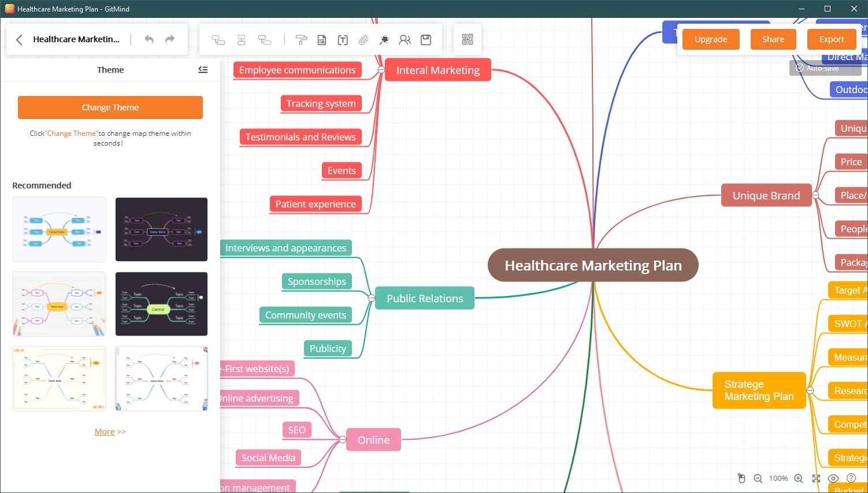This screenshot has width=868, height=493.
Task: Open the help question mark icon
Action: click(851, 478)
